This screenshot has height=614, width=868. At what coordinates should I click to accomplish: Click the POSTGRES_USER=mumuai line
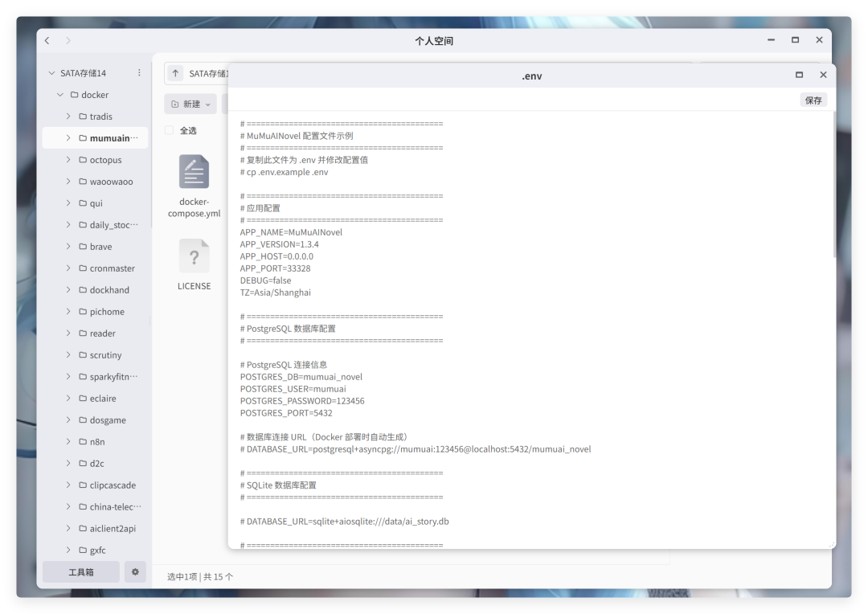pos(293,389)
